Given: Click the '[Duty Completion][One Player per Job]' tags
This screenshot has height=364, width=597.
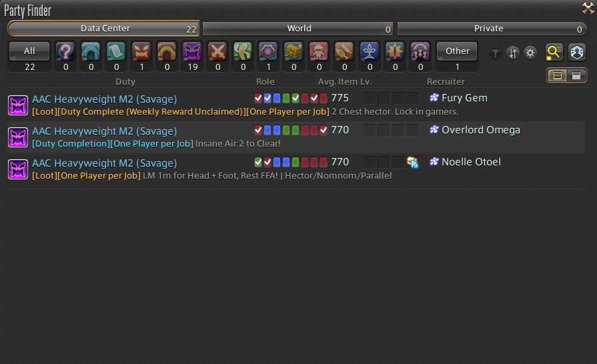Looking at the screenshot, I should [113, 144].
